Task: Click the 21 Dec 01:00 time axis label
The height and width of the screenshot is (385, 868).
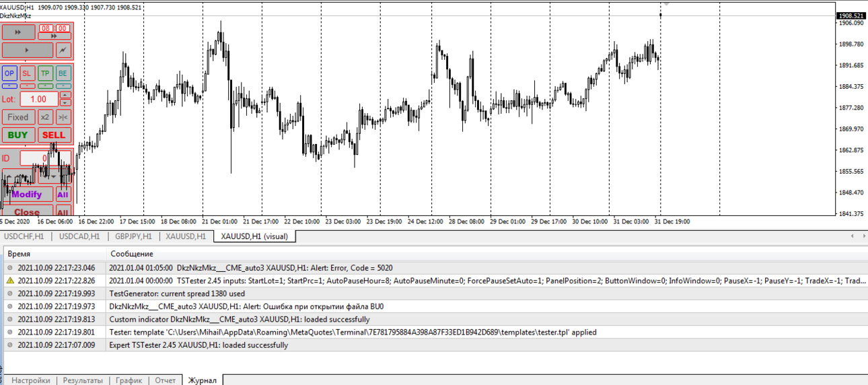Action: click(x=220, y=221)
